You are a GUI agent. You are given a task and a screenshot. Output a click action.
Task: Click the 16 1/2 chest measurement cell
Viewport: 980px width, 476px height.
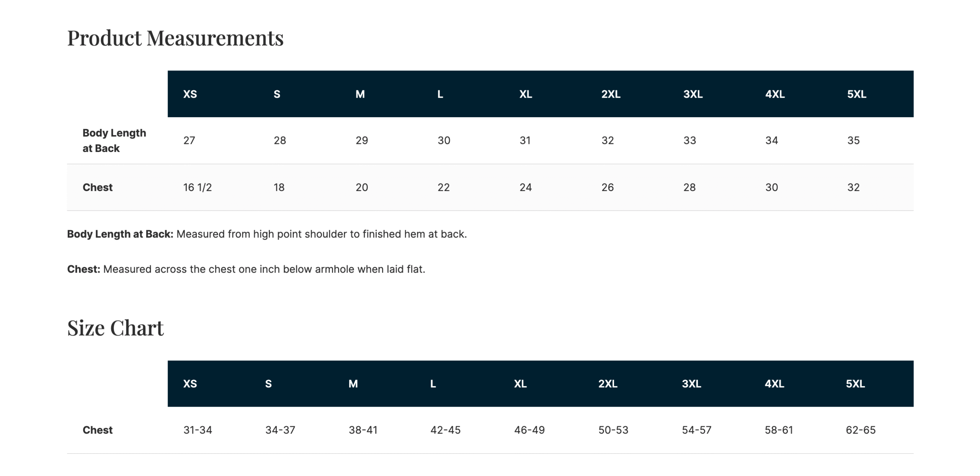(x=197, y=187)
